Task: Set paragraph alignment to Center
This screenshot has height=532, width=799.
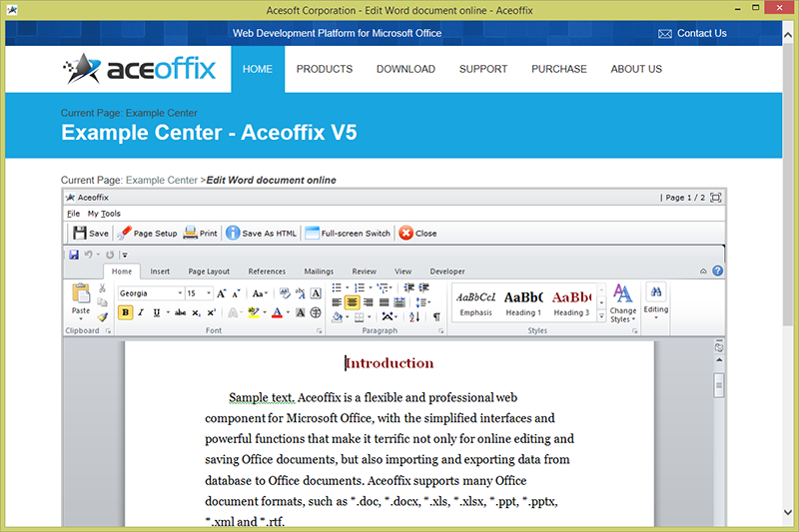Action: [352, 302]
